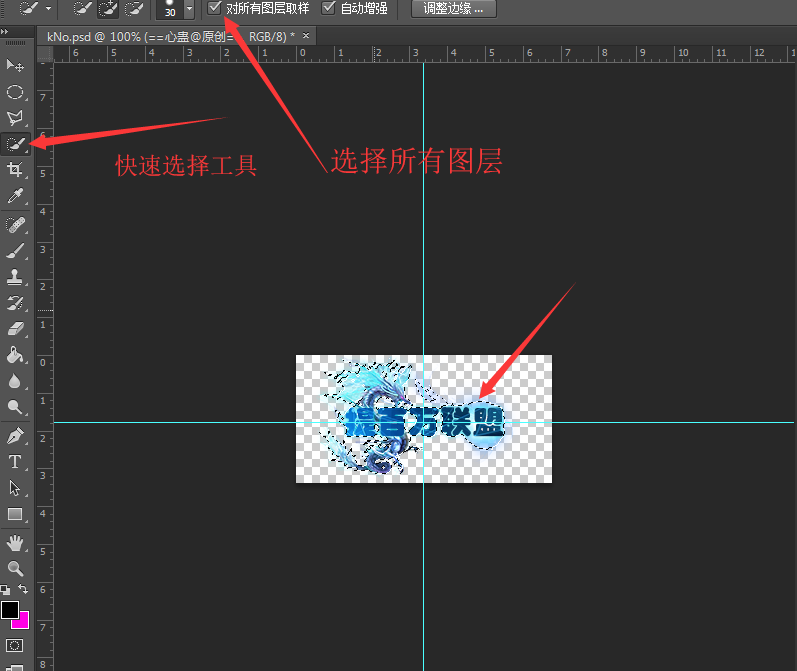The height and width of the screenshot is (671, 797).
Task: Select the Hand tool
Action: coord(15,543)
